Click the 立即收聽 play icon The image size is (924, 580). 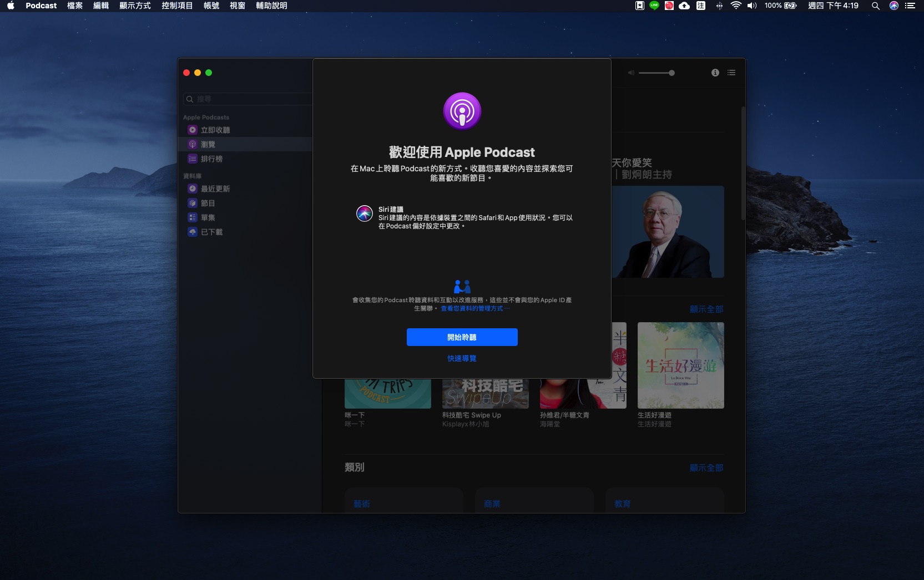(x=193, y=130)
